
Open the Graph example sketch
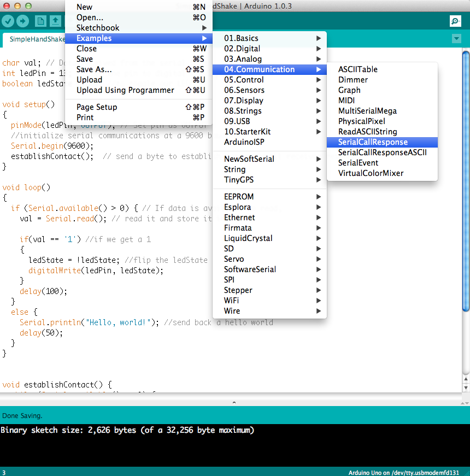click(382, 90)
